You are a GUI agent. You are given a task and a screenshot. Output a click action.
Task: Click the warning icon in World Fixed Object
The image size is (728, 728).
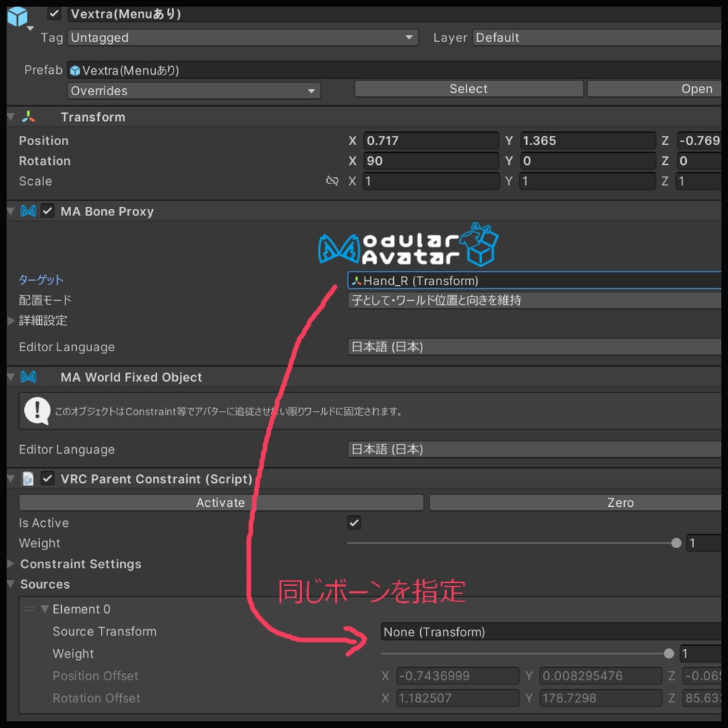point(37,411)
